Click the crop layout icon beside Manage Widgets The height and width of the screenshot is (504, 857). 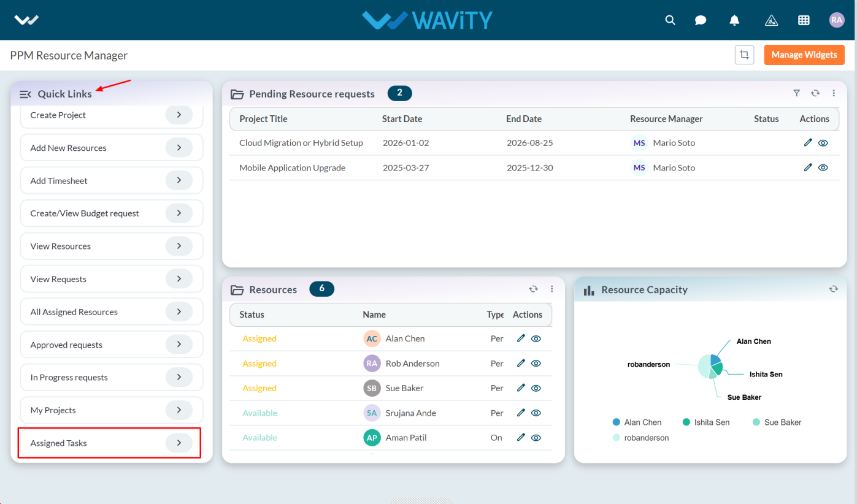click(745, 55)
